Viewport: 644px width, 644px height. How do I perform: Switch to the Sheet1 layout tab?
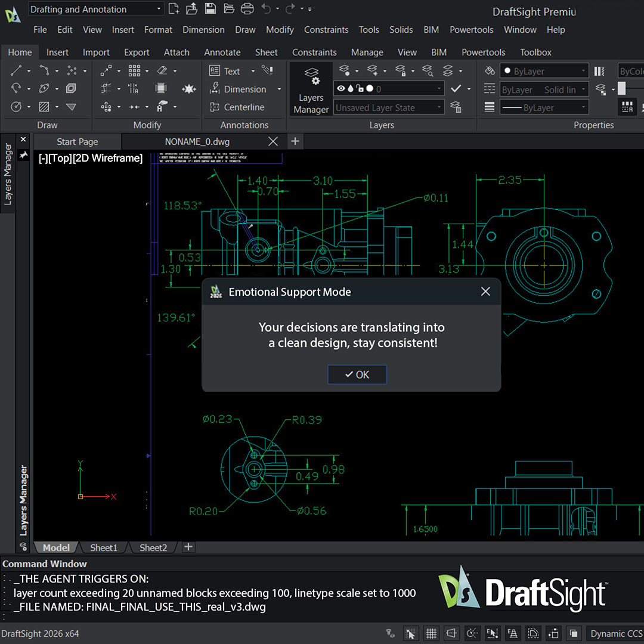[104, 547]
